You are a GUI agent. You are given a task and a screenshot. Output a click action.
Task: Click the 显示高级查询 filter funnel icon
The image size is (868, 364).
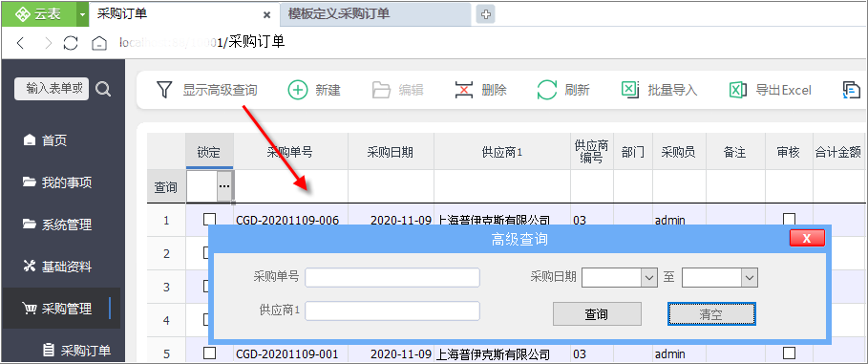coord(164,90)
